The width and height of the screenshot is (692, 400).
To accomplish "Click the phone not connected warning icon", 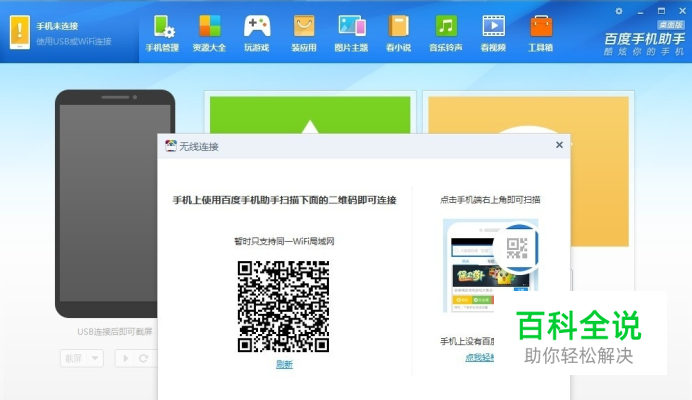I will [20, 32].
